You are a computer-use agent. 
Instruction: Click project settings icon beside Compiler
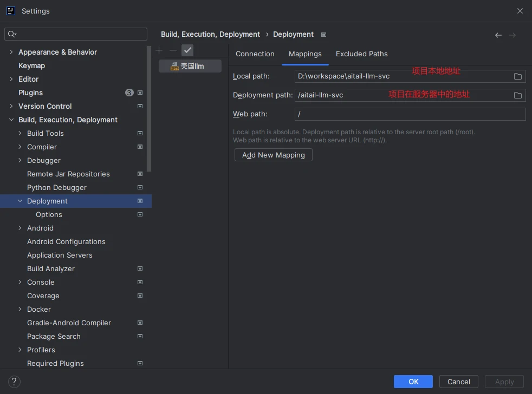[140, 147]
